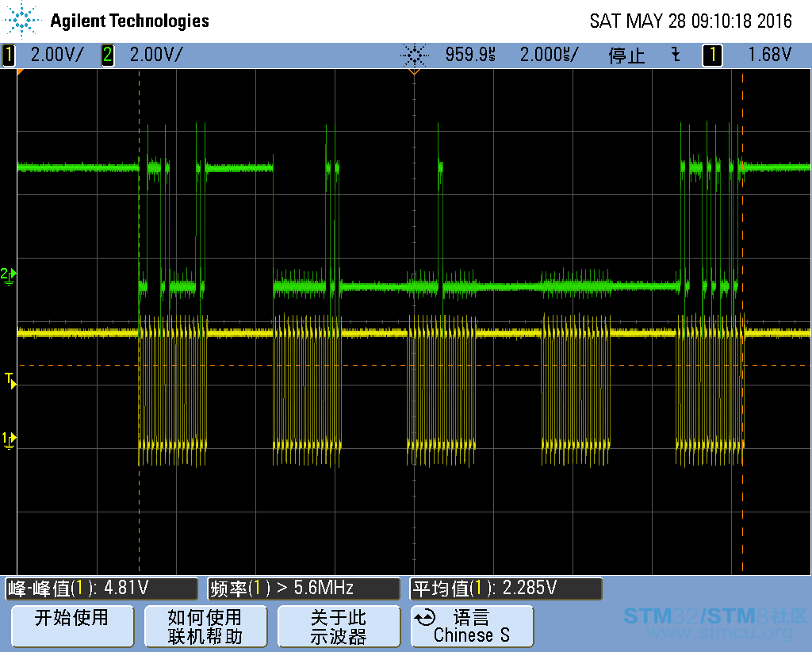Image resolution: width=812 pixels, height=652 pixels.
Task: Open the 如何使用联机帮助 softkey
Action: click(x=205, y=627)
